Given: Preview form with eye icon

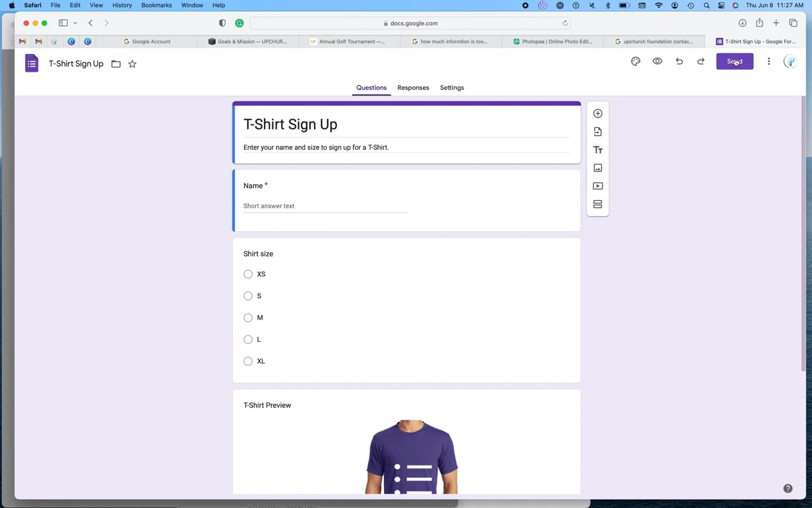Looking at the screenshot, I should point(657,62).
